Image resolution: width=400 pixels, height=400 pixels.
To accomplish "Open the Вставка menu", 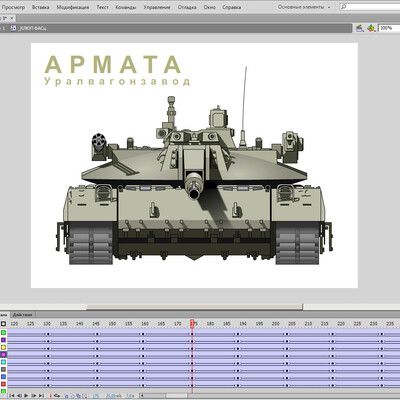I will pyautogui.click(x=41, y=7).
